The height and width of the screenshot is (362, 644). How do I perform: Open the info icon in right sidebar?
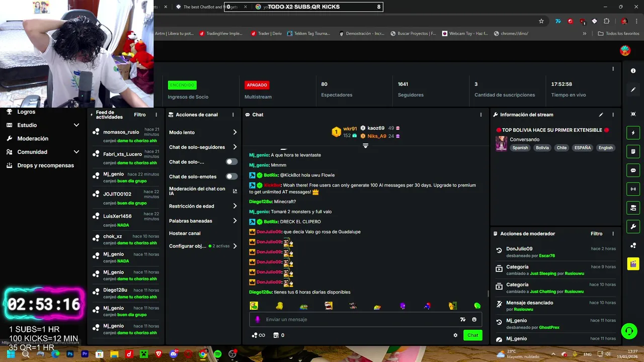pyautogui.click(x=633, y=71)
